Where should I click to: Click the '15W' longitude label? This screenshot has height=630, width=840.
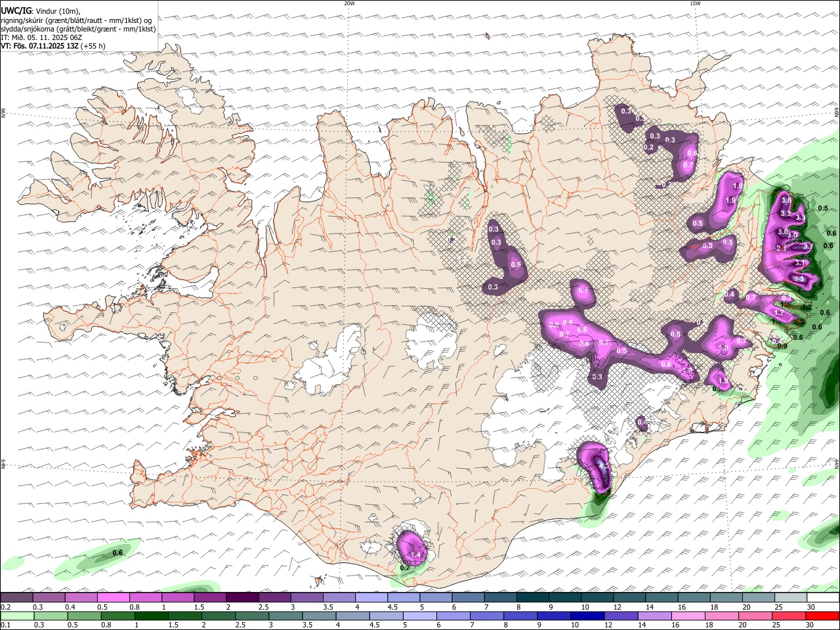tap(695, 3)
